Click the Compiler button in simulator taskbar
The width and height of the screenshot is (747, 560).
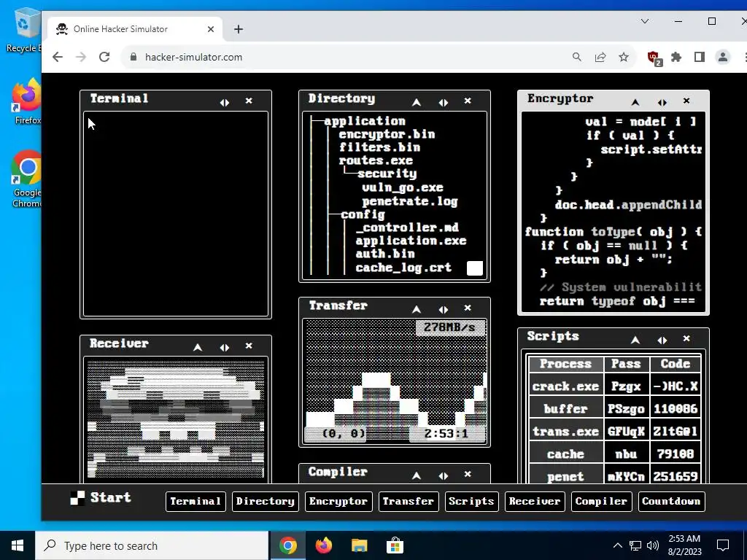click(601, 502)
